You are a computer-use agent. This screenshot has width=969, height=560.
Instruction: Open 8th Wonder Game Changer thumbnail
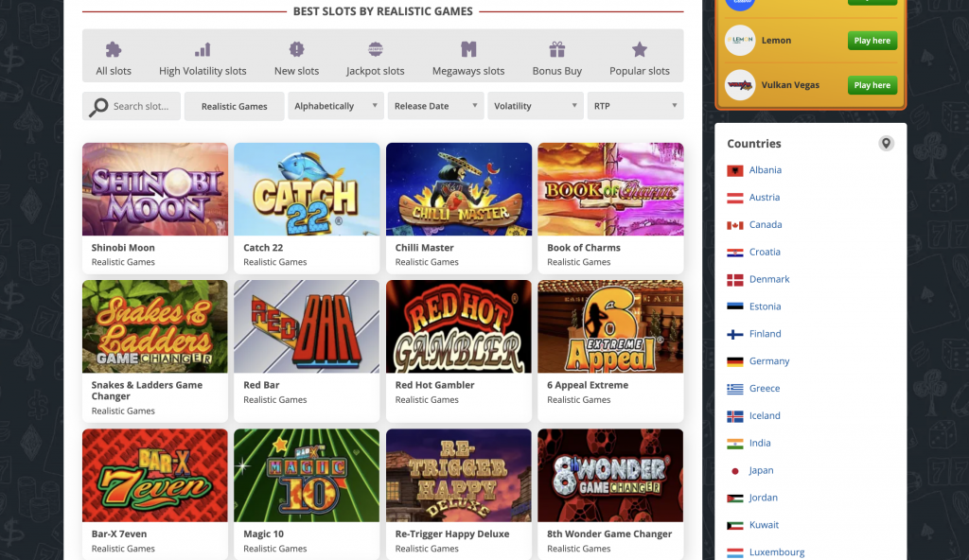click(x=610, y=475)
